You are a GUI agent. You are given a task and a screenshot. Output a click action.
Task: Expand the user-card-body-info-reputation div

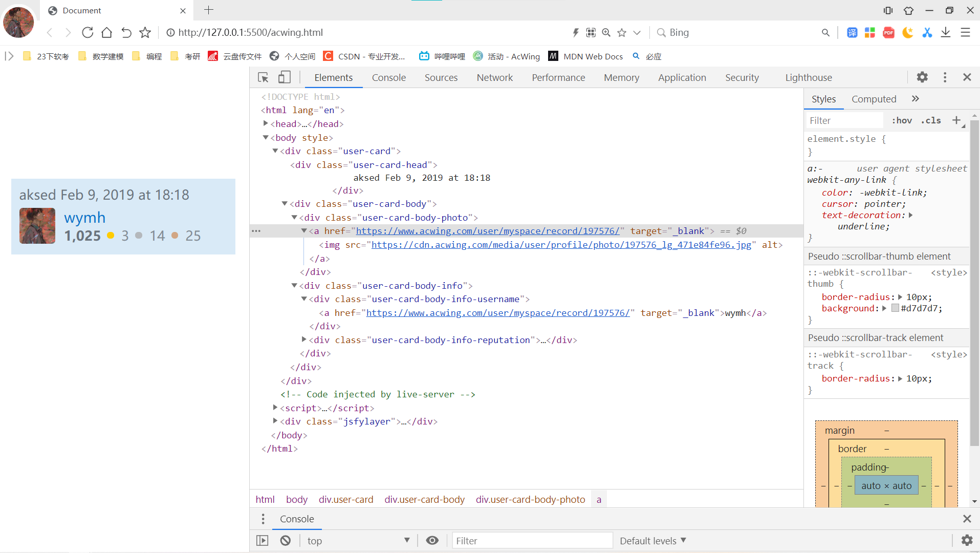click(x=304, y=339)
